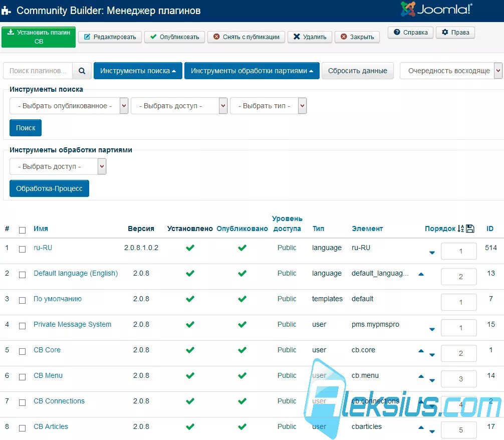Check the CB Connections row checkbox

tap(22, 402)
